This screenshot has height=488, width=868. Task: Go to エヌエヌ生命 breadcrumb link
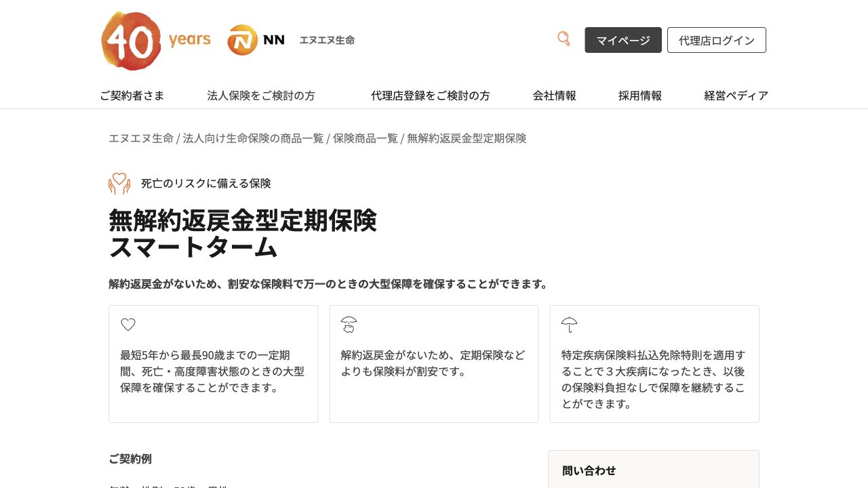click(x=141, y=138)
